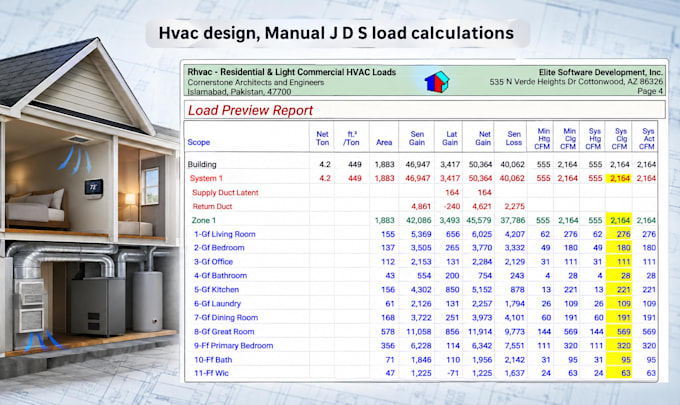
Task: Click the Sys Clg CFM column header
Action: pos(619,139)
